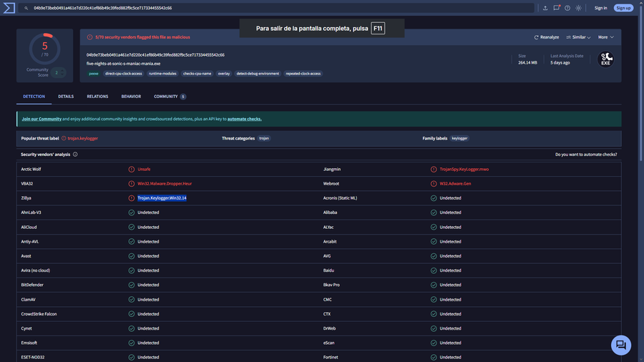Expand the More dropdown menu
Image resolution: width=644 pixels, height=362 pixels.
pyautogui.click(x=606, y=37)
